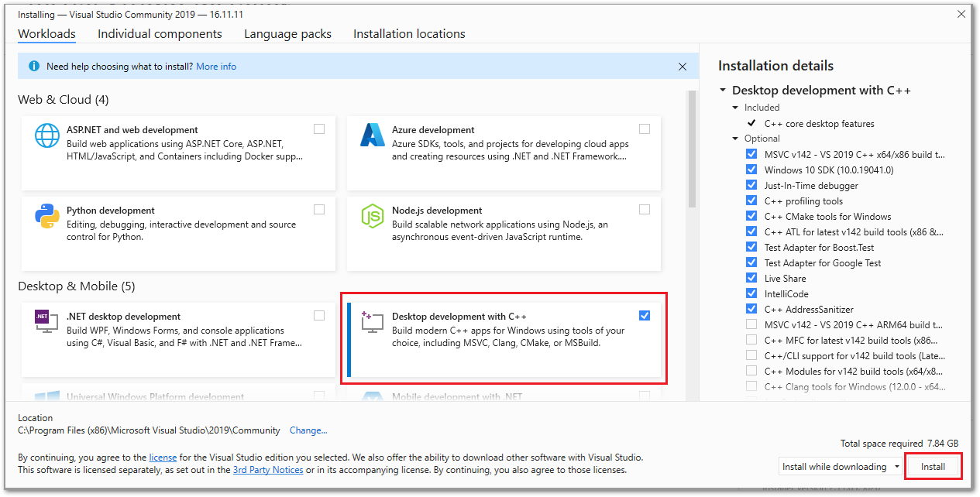
Task: Disable the Live Share component
Action: (x=751, y=278)
